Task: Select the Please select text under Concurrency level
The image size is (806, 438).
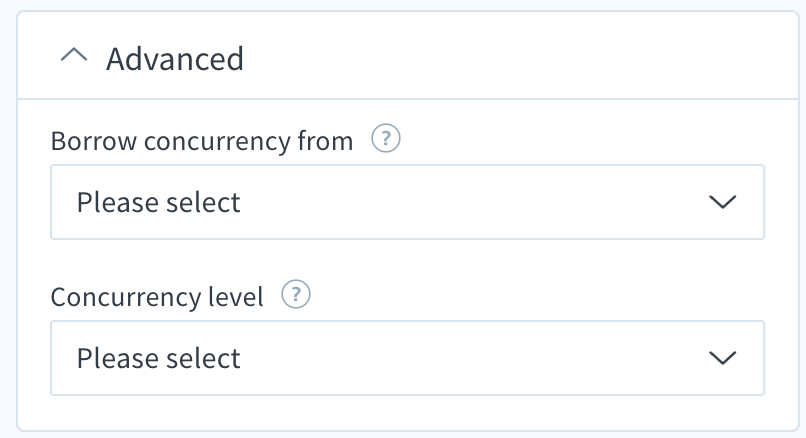Action: (x=158, y=358)
